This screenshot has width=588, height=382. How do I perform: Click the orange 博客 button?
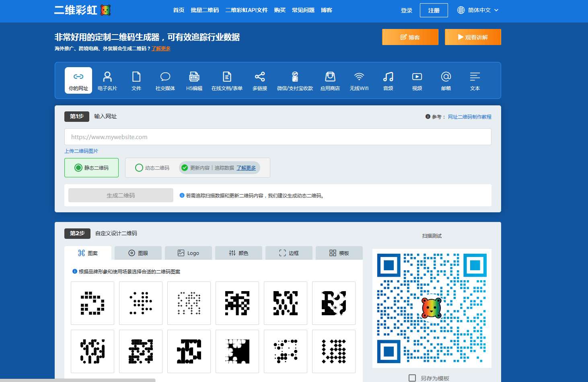pyautogui.click(x=410, y=37)
